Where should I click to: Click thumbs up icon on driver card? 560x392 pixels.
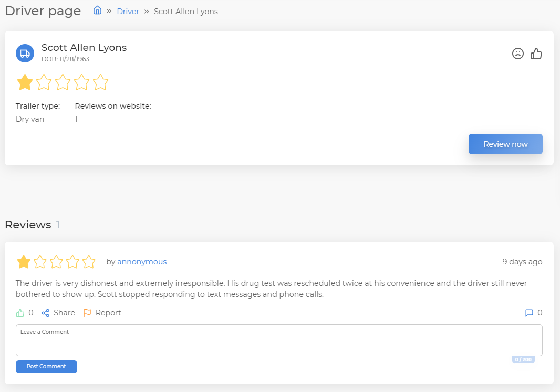(536, 54)
